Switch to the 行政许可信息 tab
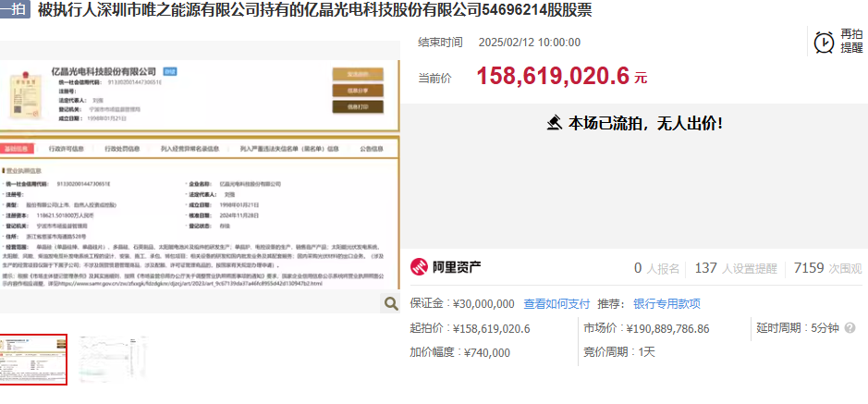The height and width of the screenshot is (404, 868). coord(68,148)
